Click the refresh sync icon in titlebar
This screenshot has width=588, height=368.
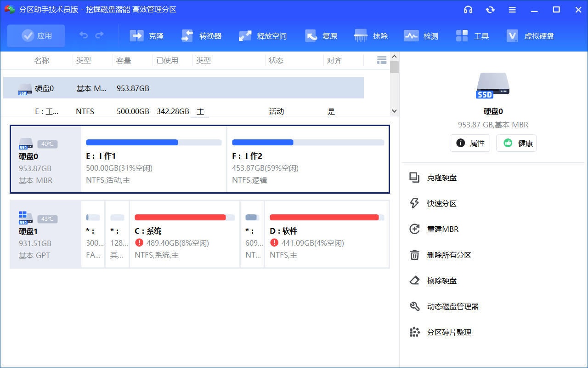pos(490,9)
